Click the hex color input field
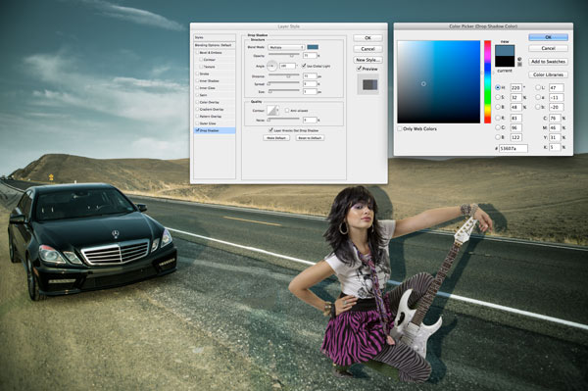The image size is (588, 391). [514, 148]
